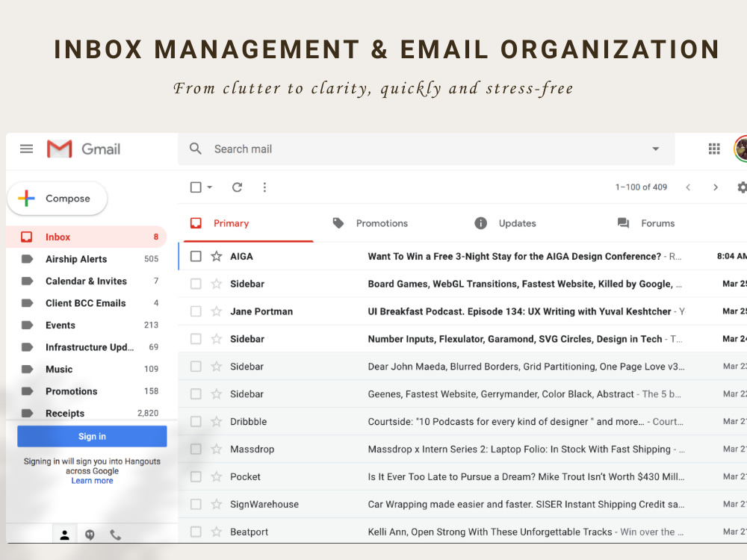The width and height of the screenshot is (747, 560).
Task: Check the Jane Portman email checkbox
Action: (196, 311)
